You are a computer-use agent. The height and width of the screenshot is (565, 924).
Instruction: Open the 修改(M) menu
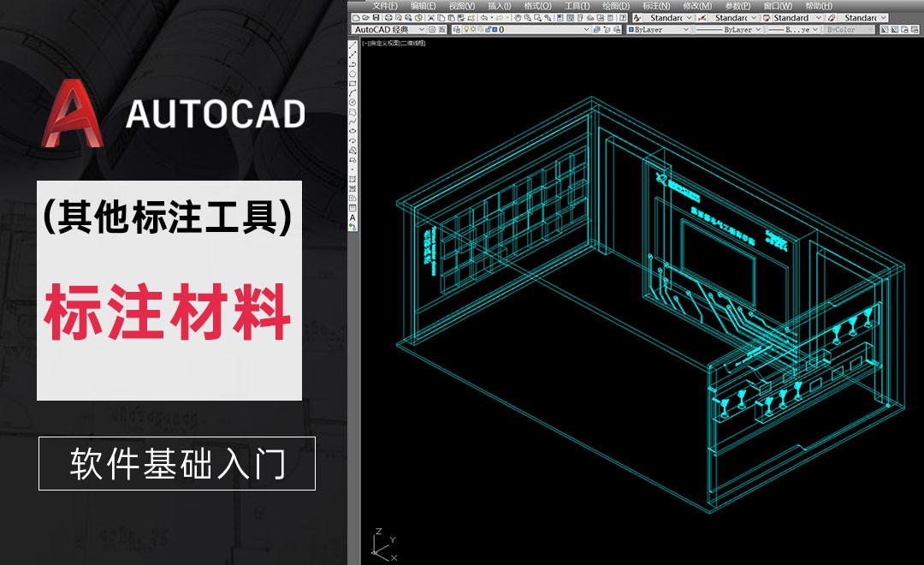point(697,6)
